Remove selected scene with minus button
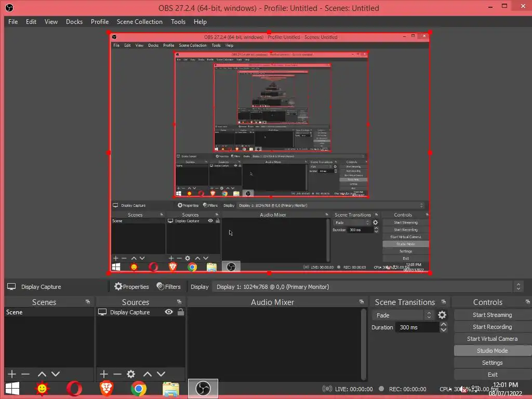 tap(25, 374)
